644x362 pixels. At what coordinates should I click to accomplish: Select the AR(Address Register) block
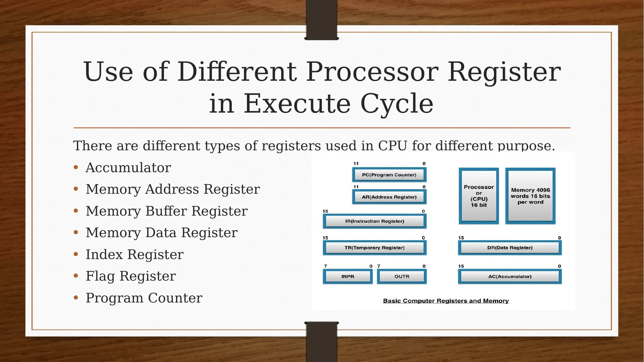point(389,197)
